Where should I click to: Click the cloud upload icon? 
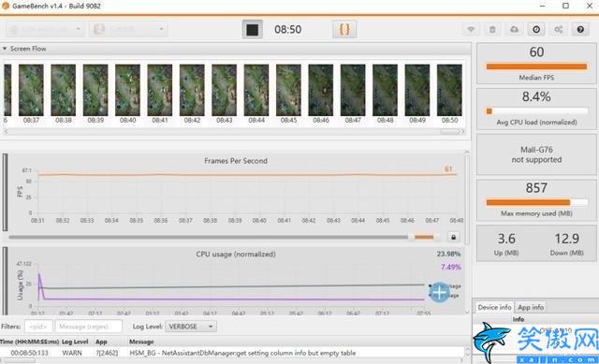pyautogui.click(x=514, y=29)
